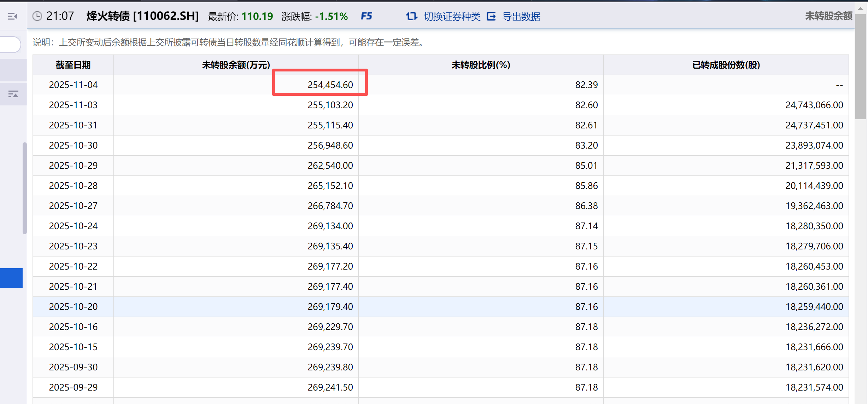
Task: Click the export data icon
Action: 491,16
